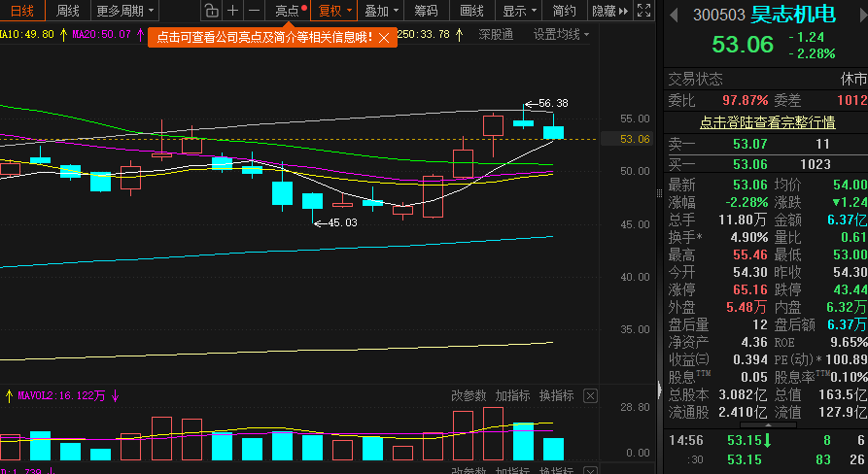
Task: Click 净资产 value 4.36
Action: point(754,342)
